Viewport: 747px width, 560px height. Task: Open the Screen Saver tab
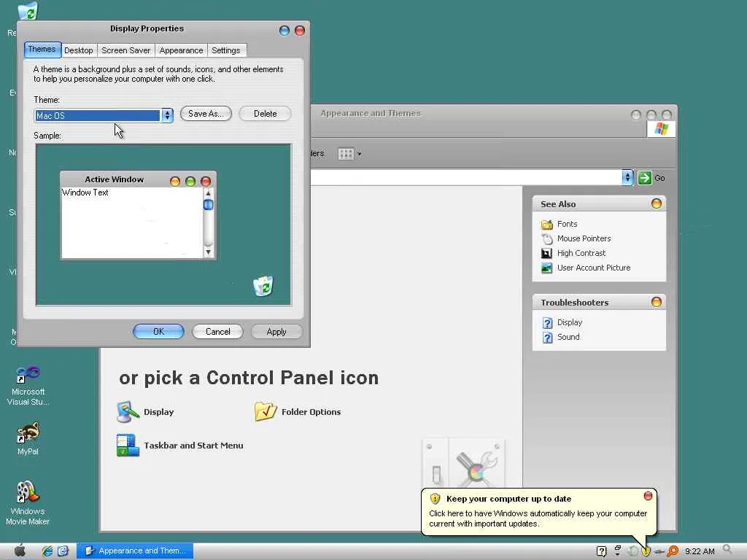click(125, 50)
